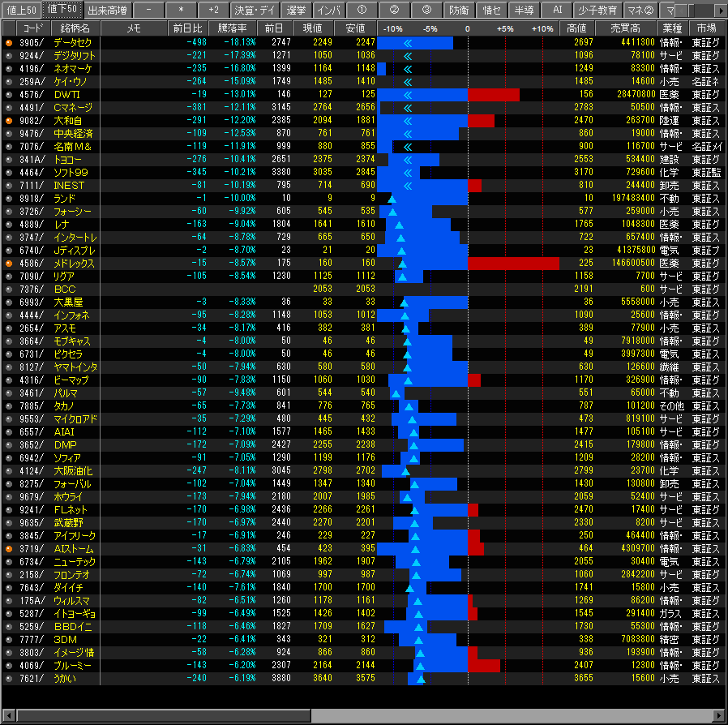Viewport: 728px width, 725px height.
Task: Sort by the 業種 column header
Action: 672,28
